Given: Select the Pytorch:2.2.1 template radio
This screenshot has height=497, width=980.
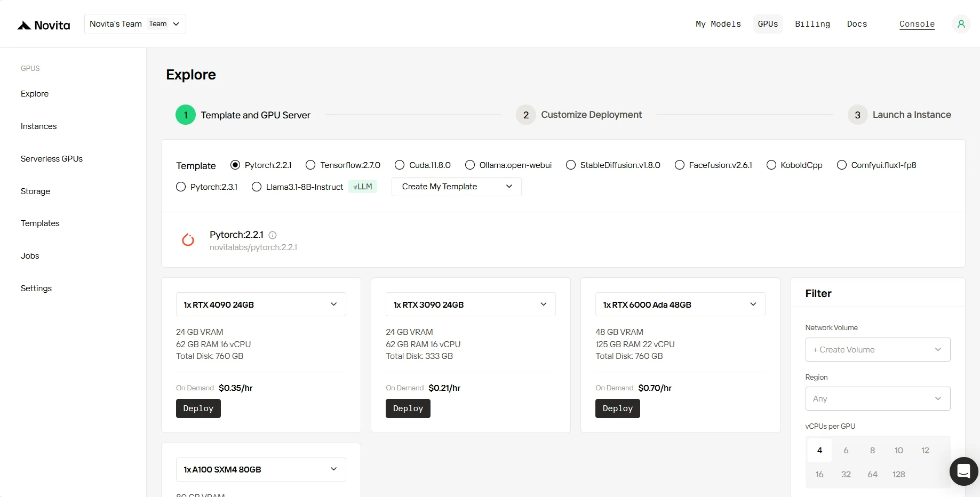Looking at the screenshot, I should tap(235, 165).
